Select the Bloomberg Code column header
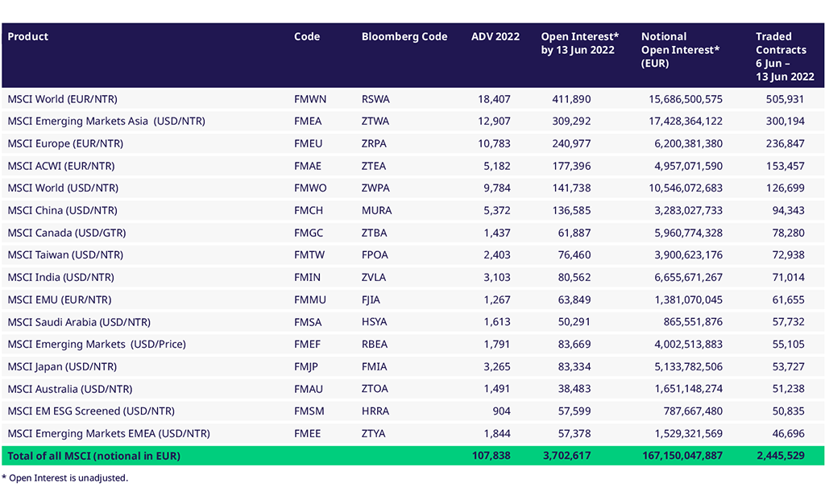Screen dimensions: 825x504 (404, 37)
